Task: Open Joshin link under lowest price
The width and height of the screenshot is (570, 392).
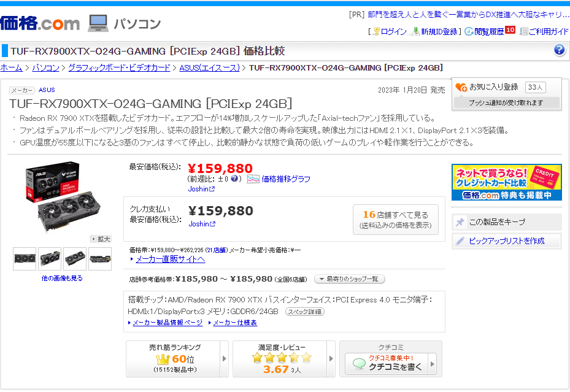Action: (201, 189)
